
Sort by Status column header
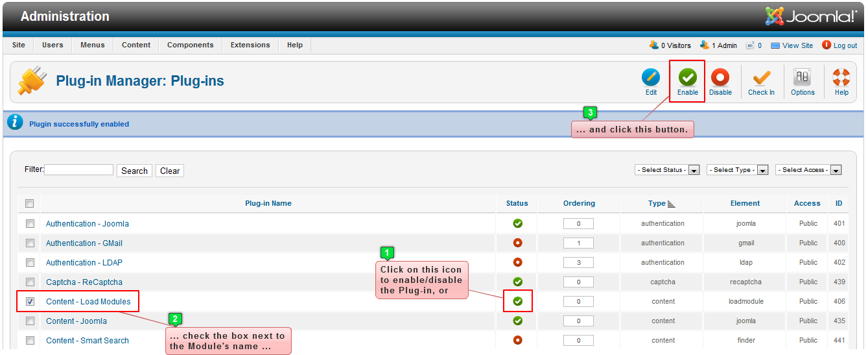[517, 203]
